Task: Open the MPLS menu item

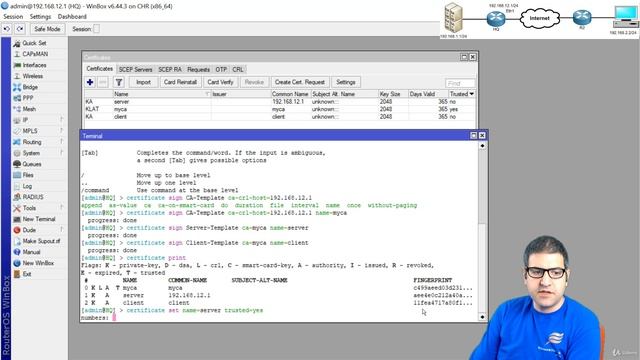Action: pyautogui.click(x=30, y=131)
